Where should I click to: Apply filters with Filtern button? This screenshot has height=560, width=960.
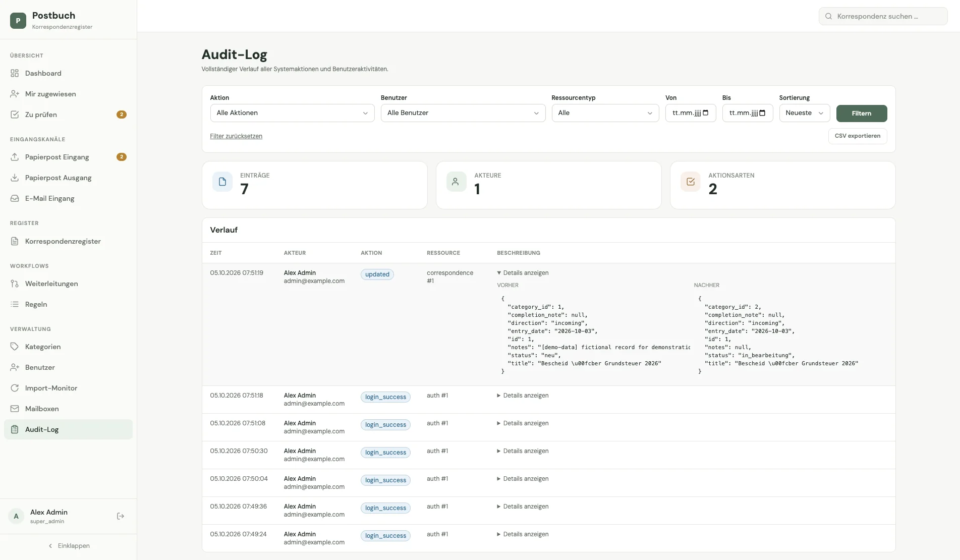point(862,114)
